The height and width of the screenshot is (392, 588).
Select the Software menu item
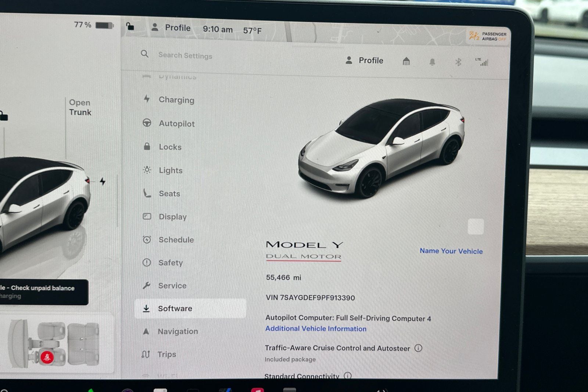(x=190, y=308)
